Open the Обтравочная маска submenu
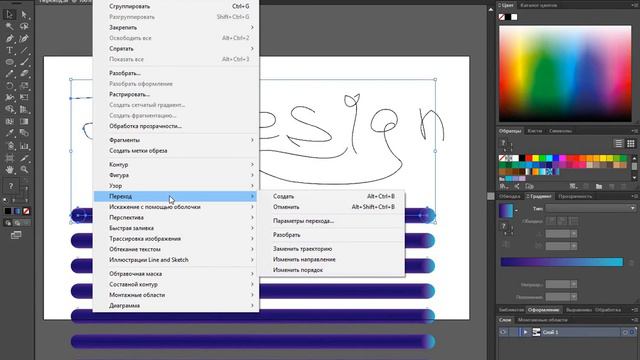The width and height of the screenshot is (640, 360). point(176,273)
